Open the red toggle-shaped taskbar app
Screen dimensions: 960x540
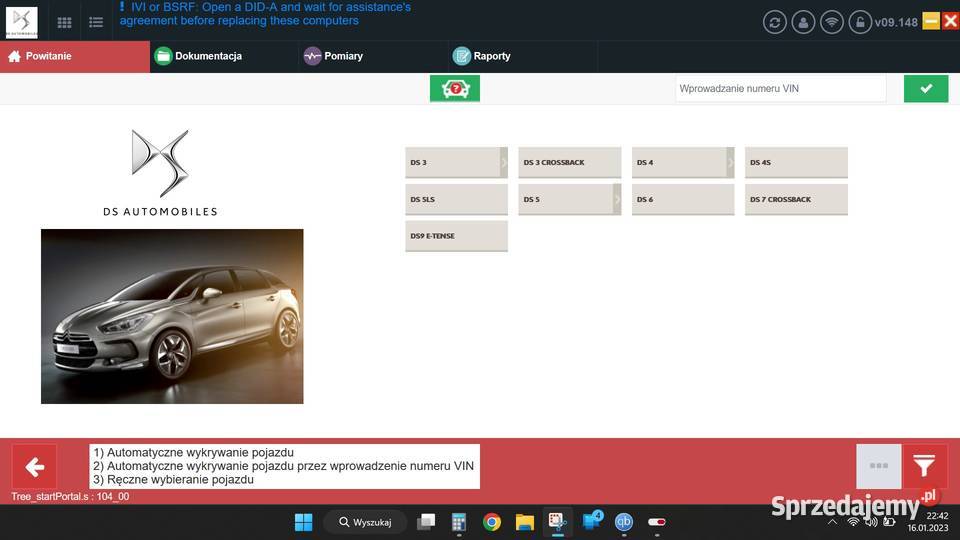click(657, 522)
